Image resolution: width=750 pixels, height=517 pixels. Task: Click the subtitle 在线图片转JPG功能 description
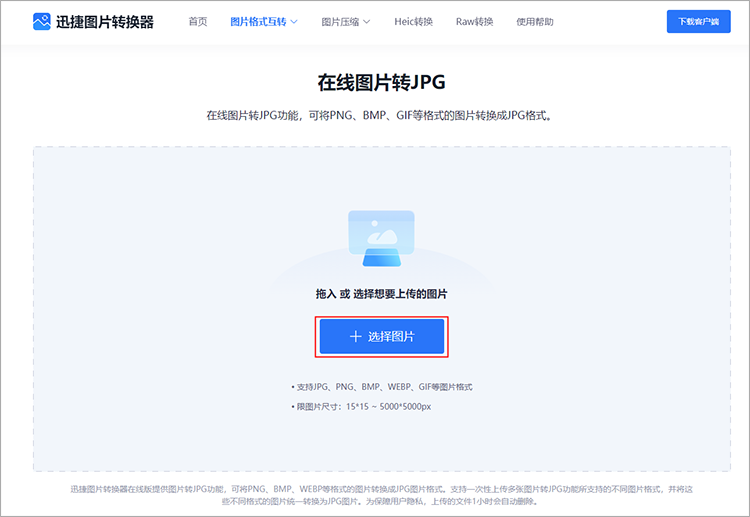(379, 115)
